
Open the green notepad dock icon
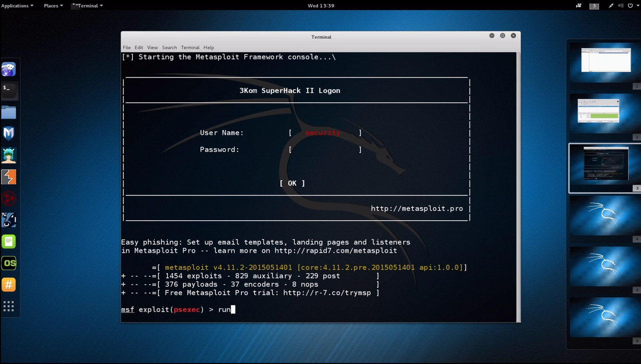(x=8, y=242)
